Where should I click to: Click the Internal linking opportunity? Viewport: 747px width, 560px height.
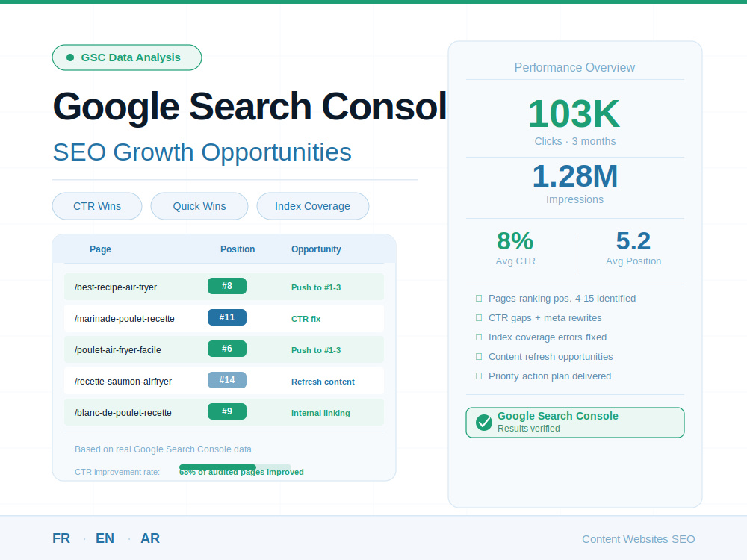tap(320, 414)
